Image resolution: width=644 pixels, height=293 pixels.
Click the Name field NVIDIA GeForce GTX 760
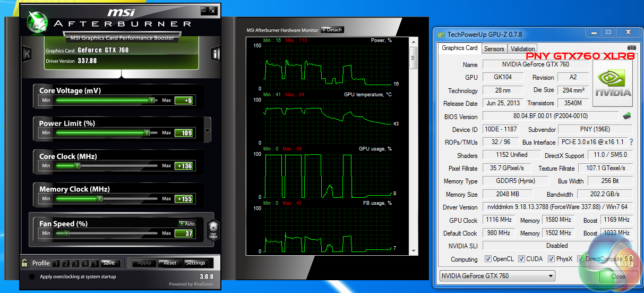[x=536, y=64]
